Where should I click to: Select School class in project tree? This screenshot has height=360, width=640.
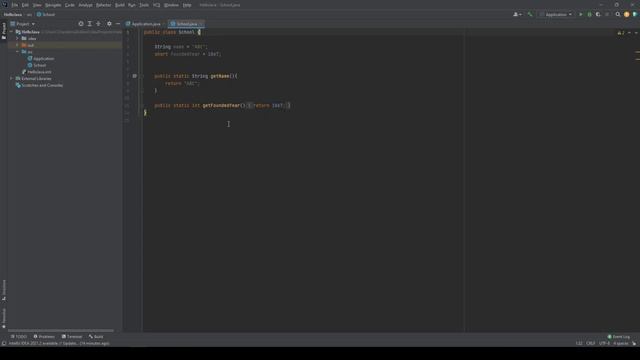coord(37,65)
